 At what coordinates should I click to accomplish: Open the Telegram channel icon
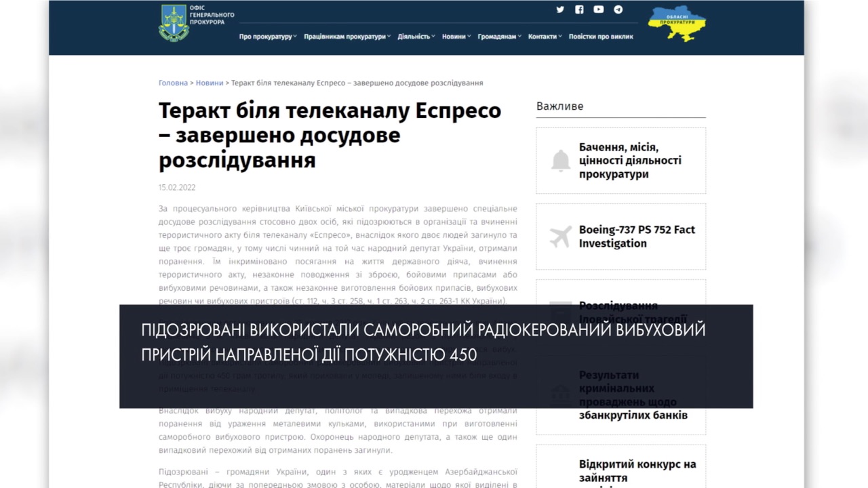point(618,9)
